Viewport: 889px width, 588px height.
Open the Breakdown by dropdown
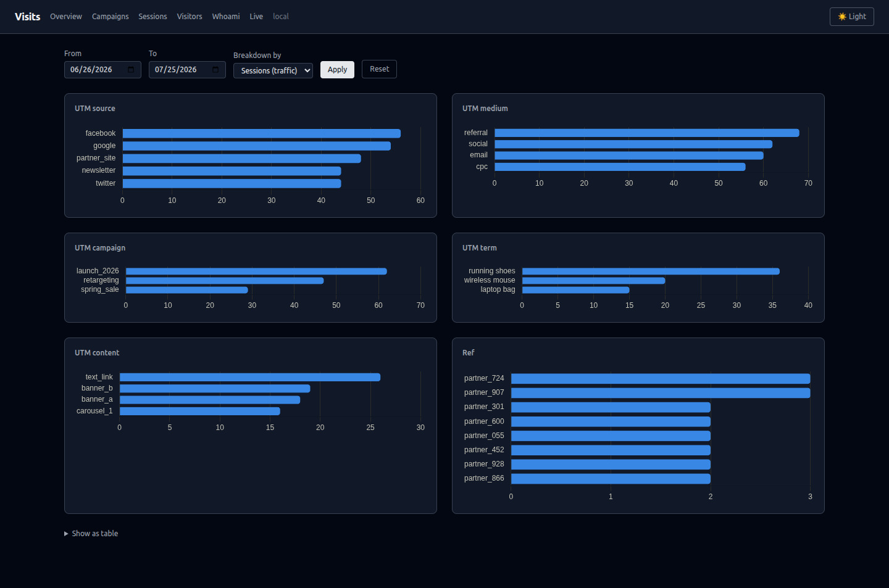click(273, 70)
